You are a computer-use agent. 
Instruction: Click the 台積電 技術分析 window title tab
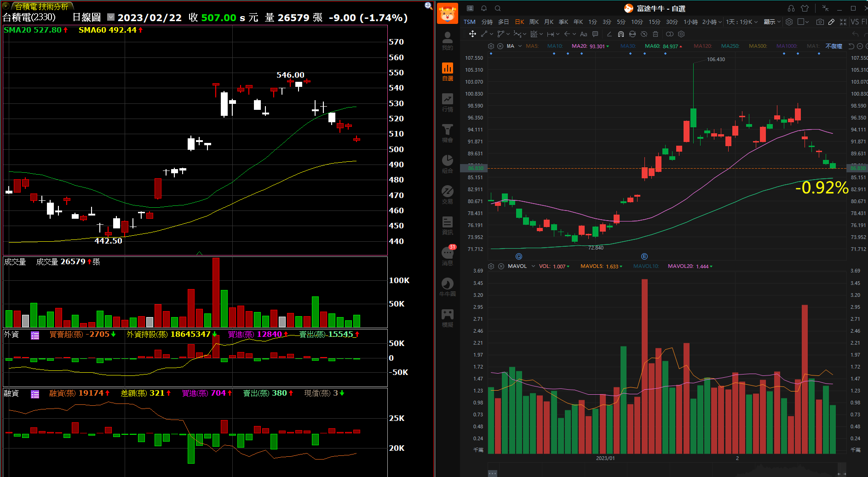[41, 6]
